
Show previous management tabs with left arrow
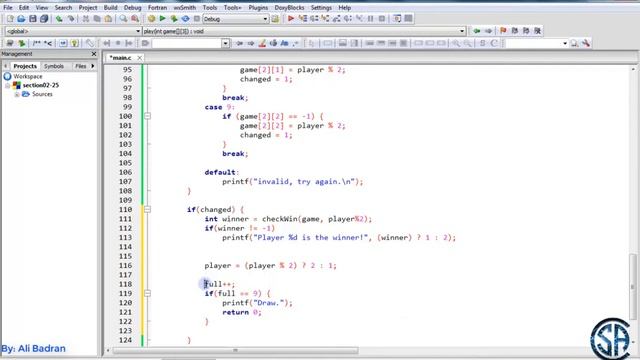pos(5,66)
